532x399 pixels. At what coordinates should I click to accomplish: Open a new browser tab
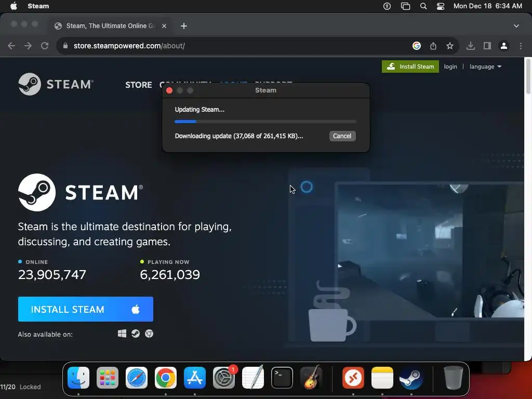(x=184, y=26)
